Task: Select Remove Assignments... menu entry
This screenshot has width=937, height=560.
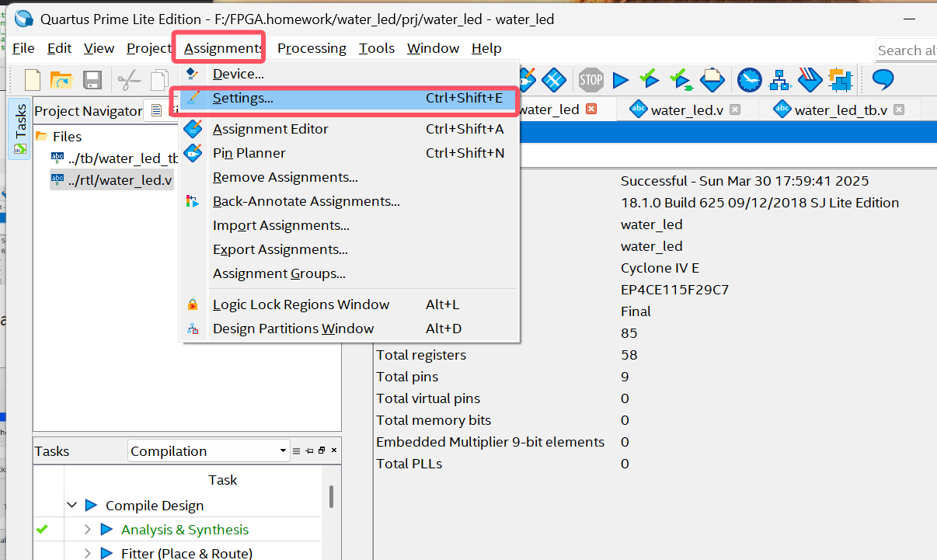Action: point(350,177)
